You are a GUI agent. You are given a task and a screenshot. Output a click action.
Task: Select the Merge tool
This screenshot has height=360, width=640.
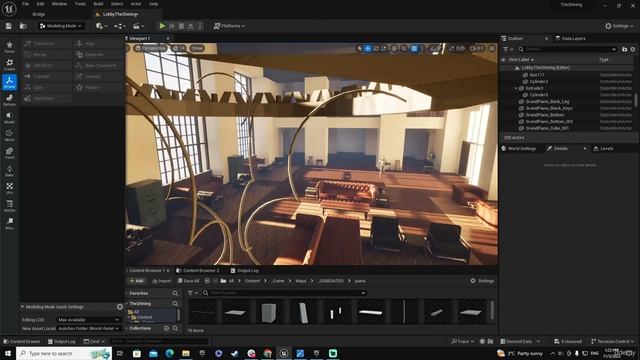47,54
